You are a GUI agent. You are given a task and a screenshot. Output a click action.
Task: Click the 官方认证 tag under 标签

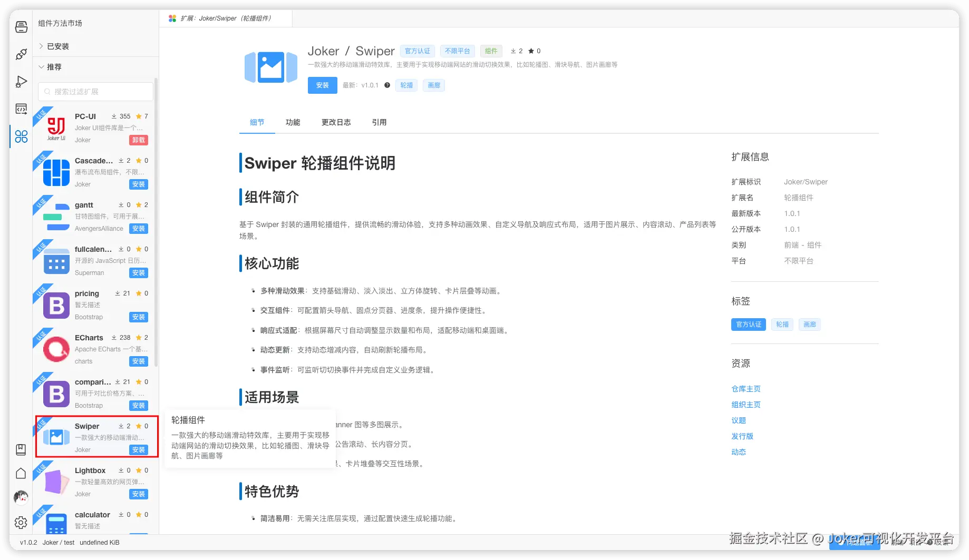(749, 325)
